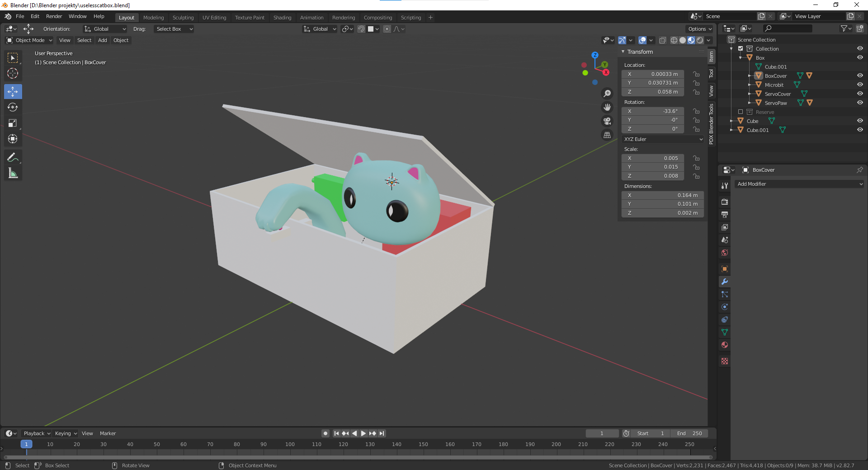The image size is (868, 470).
Task: Switch to the Sculpting workspace tab
Action: coord(183,18)
